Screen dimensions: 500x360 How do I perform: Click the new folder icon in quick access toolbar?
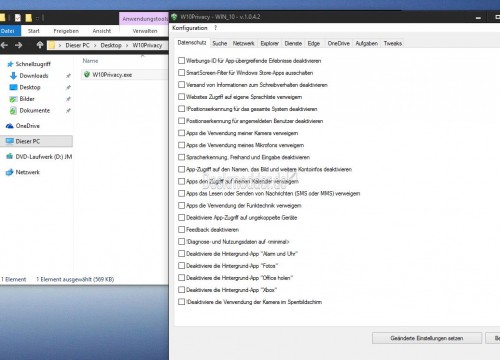pyautogui.click(x=28, y=18)
